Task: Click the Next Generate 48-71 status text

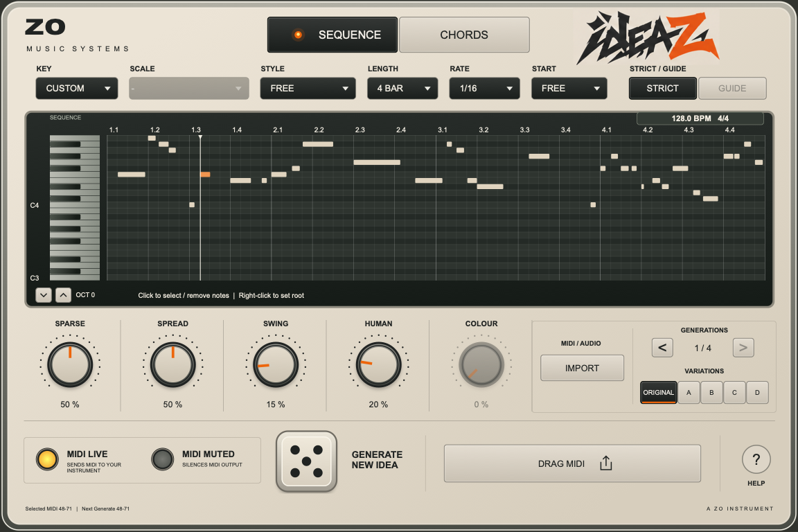Action: (x=105, y=508)
